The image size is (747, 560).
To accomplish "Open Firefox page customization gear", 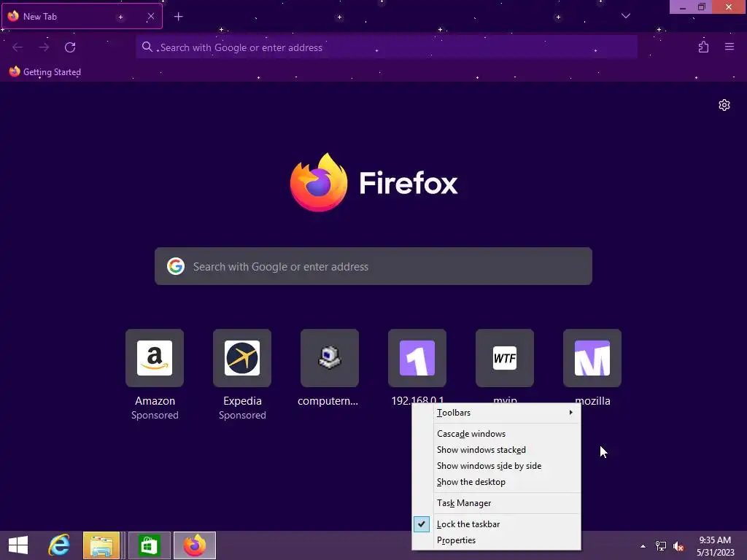I will point(724,105).
